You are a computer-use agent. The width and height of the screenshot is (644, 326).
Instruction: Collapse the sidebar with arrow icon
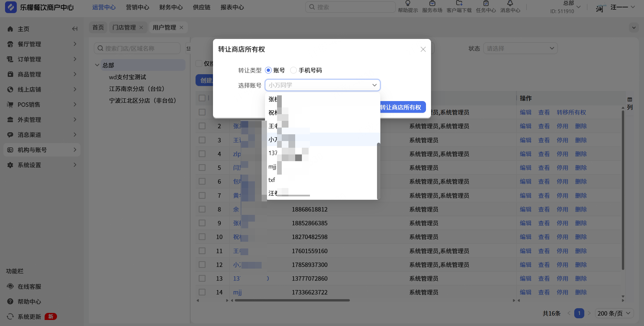(75, 29)
